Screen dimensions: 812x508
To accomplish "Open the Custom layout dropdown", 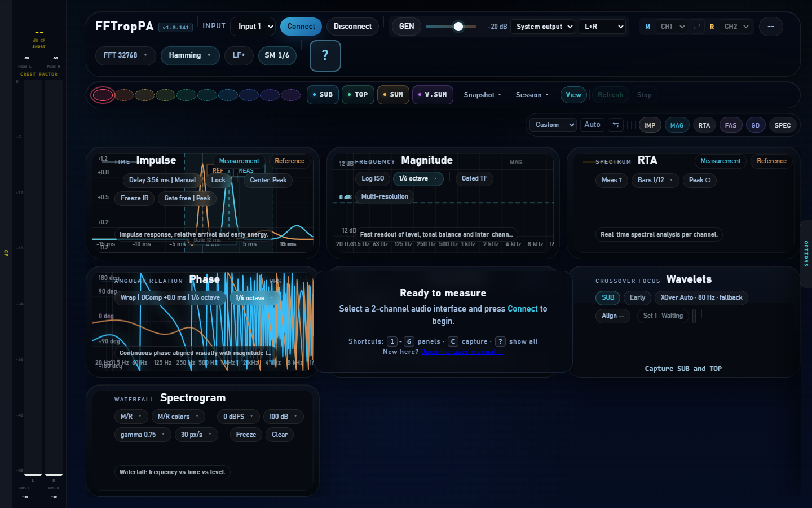I will pyautogui.click(x=553, y=125).
